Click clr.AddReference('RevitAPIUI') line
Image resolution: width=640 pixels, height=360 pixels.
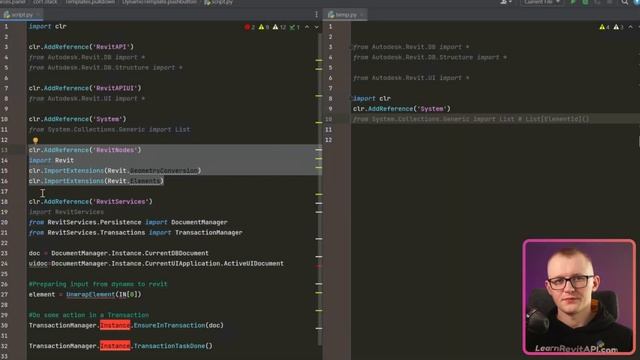[85, 88]
